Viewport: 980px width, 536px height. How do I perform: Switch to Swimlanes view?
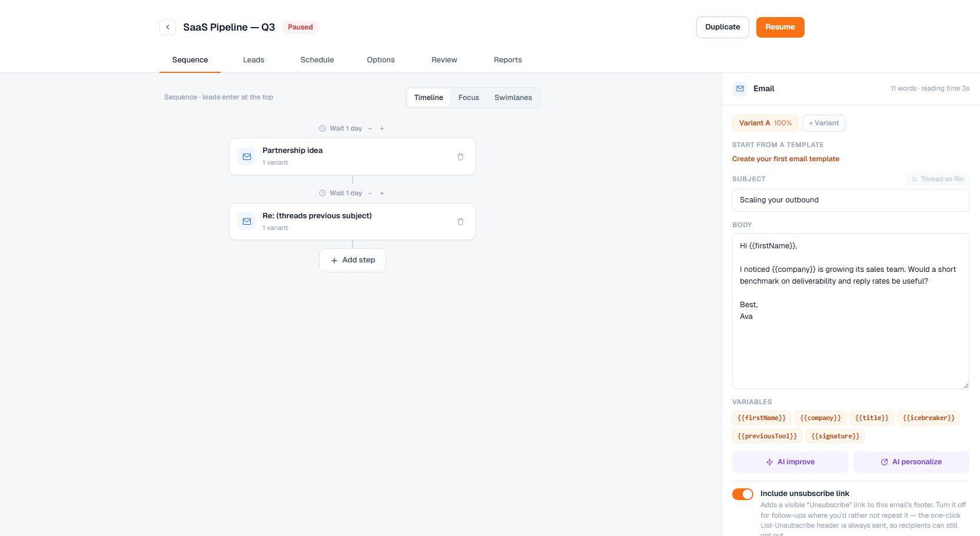tap(513, 98)
